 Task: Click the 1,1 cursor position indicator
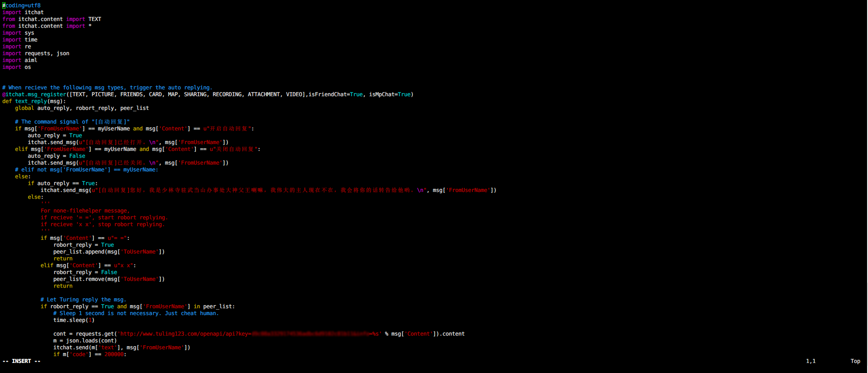point(811,361)
